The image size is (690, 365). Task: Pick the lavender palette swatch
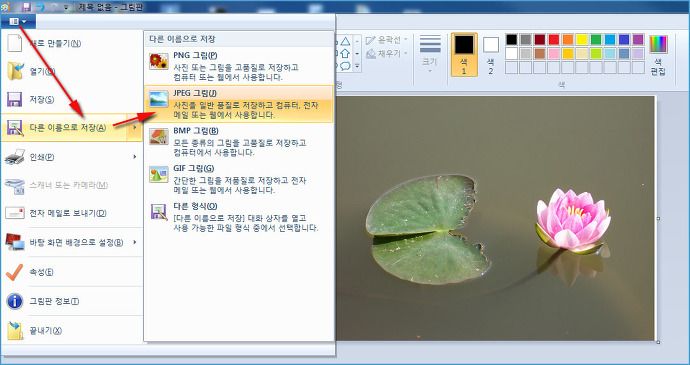tap(638, 54)
